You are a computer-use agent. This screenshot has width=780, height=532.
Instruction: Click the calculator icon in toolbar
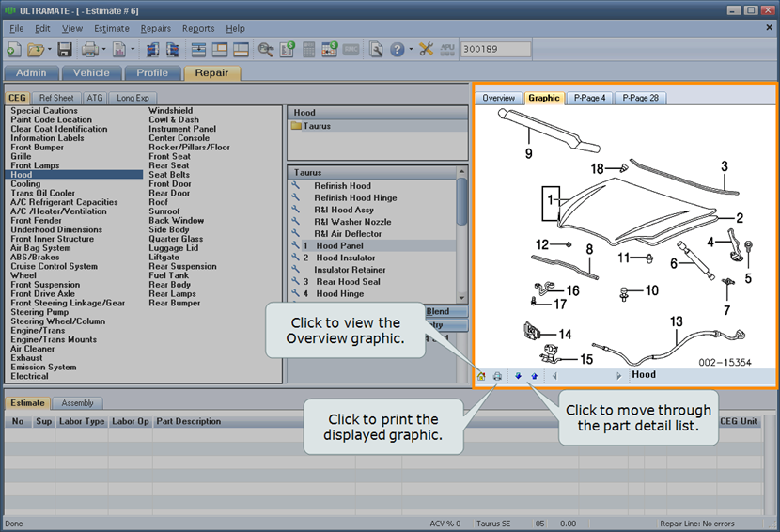[308, 49]
